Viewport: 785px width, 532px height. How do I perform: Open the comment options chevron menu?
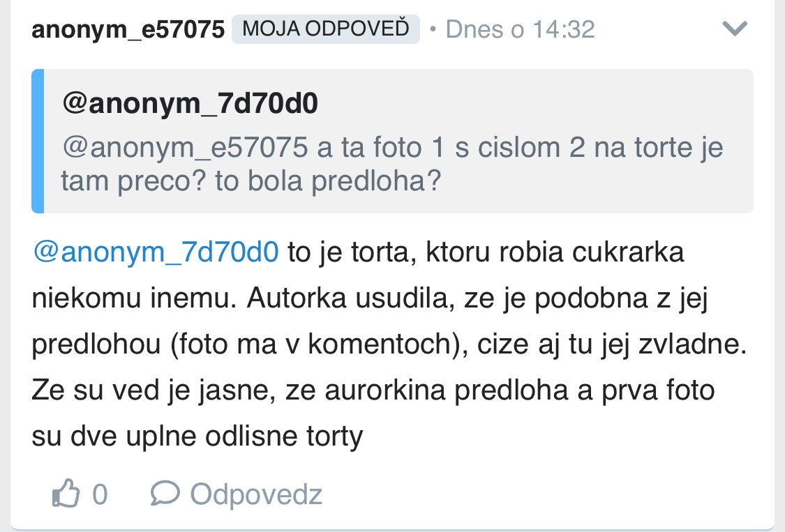pyautogui.click(x=735, y=29)
